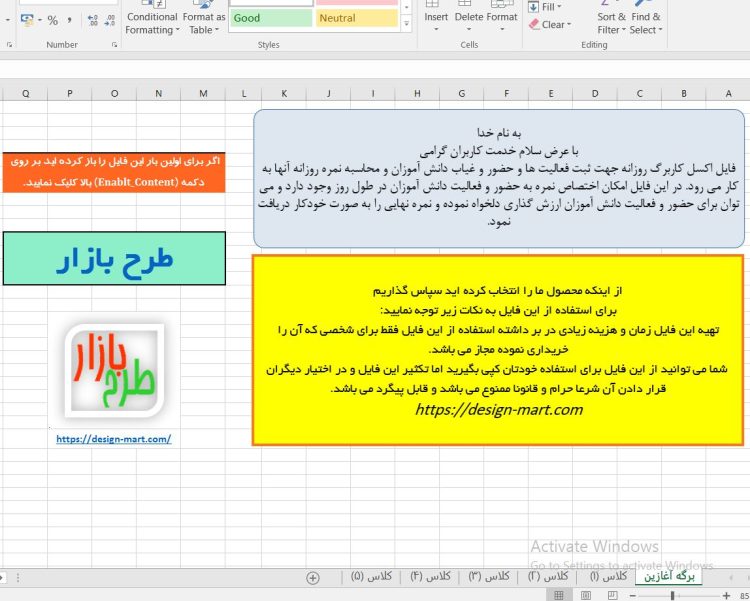The width and height of the screenshot is (750, 601).
Task: Select column D header
Action: click(595, 94)
